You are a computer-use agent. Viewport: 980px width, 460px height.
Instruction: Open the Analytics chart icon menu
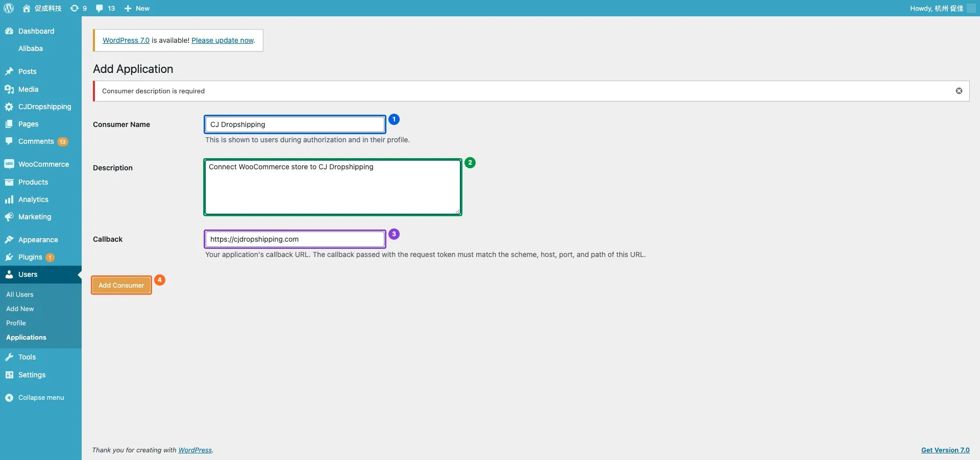(x=9, y=199)
